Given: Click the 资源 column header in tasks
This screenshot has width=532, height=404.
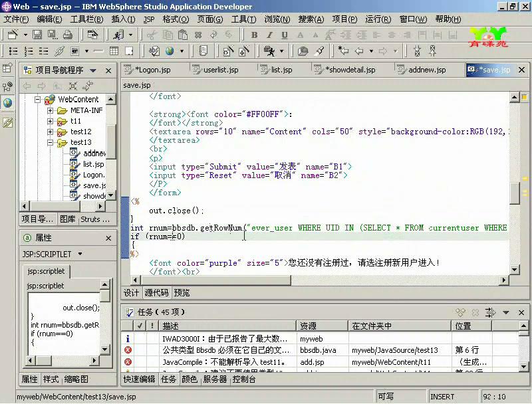Looking at the screenshot, I should (x=322, y=326).
